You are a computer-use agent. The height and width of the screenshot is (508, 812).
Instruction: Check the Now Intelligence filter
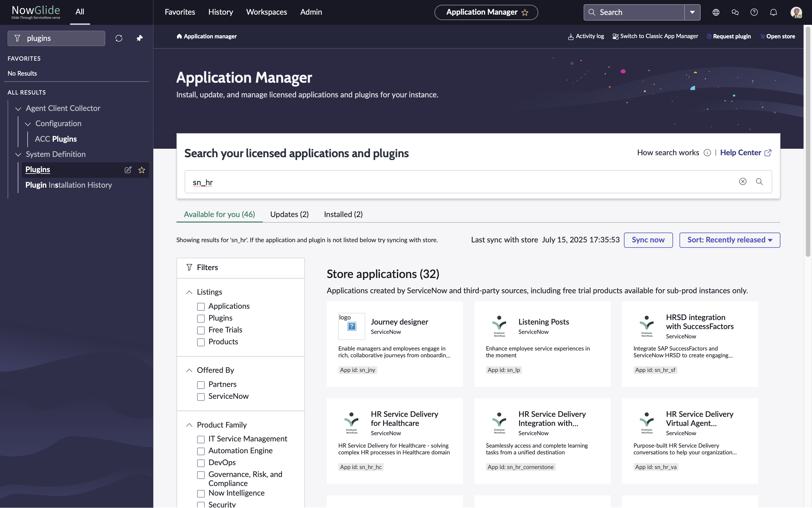(201, 493)
